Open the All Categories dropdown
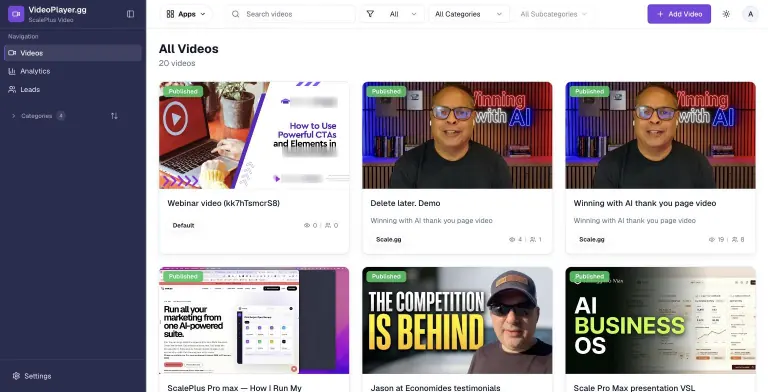768x392 pixels. coord(469,14)
